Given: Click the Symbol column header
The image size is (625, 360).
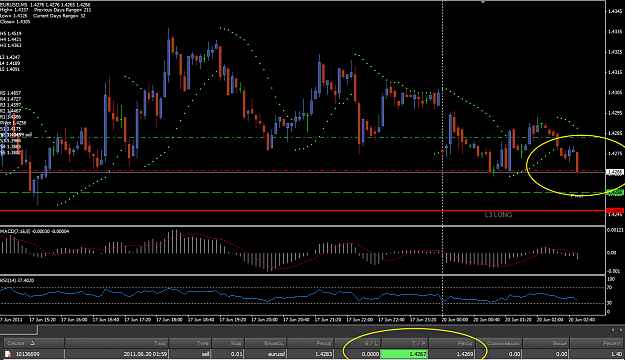Looking at the screenshot, I should (x=265, y=343).
